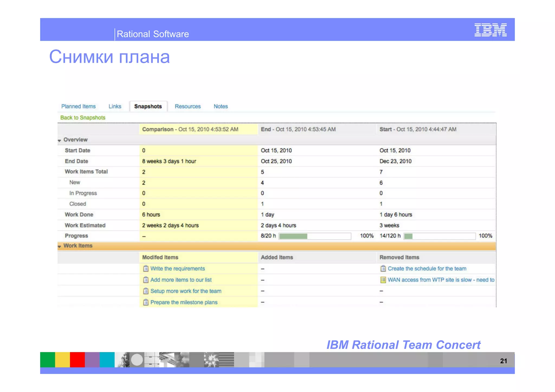The image size is (555, 392).
Task: Click the IBM Rational Team Concert footer text
Action: (403, 345)
